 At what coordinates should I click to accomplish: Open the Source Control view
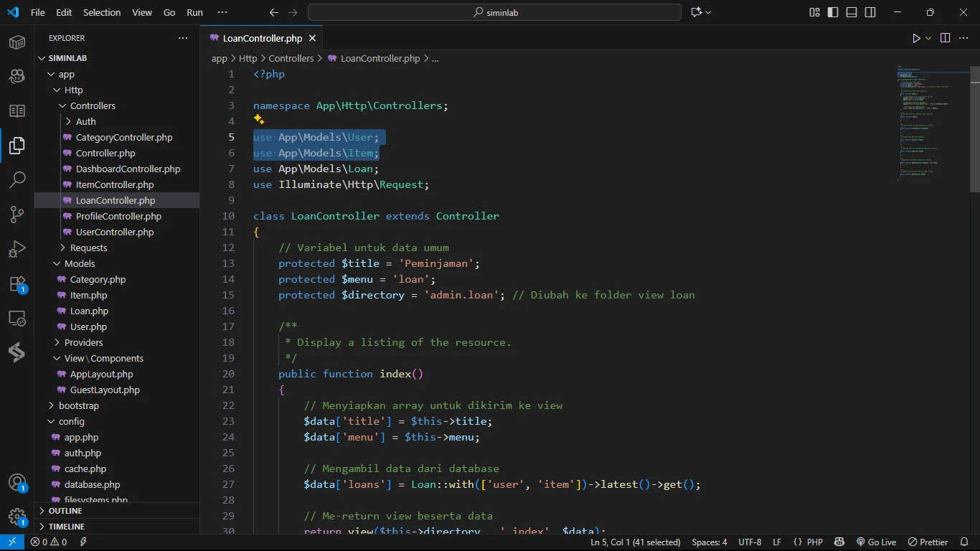[x=17, y=215]
